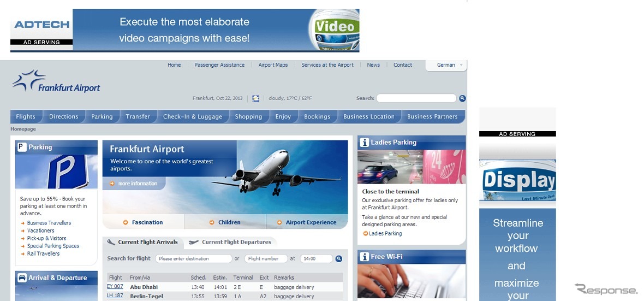Screen dimensions: 644x301
Task: Open the Directions menu
Action: [x=64, y=117]
